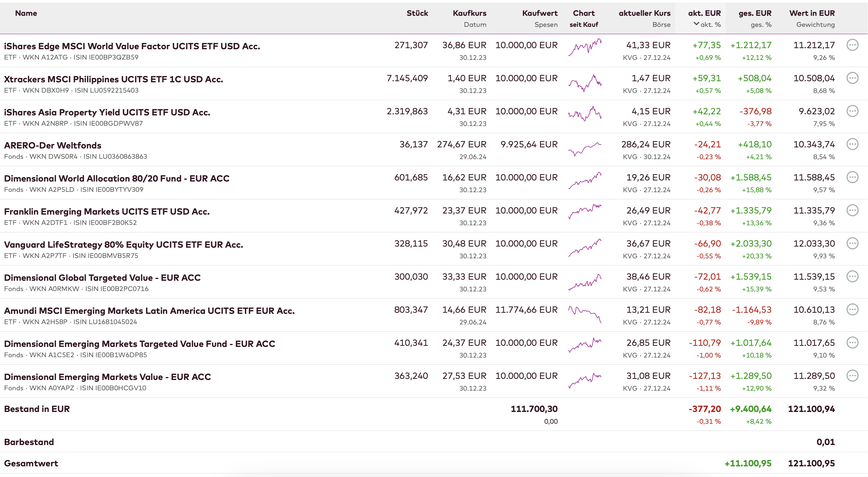Open Dimensional Global Targeted Value fund link

coord(102,278)
